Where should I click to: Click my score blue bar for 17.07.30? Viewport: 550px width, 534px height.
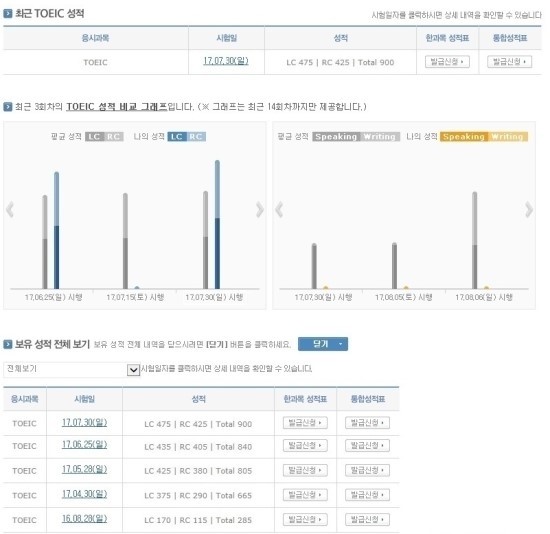tap(217, 225)
